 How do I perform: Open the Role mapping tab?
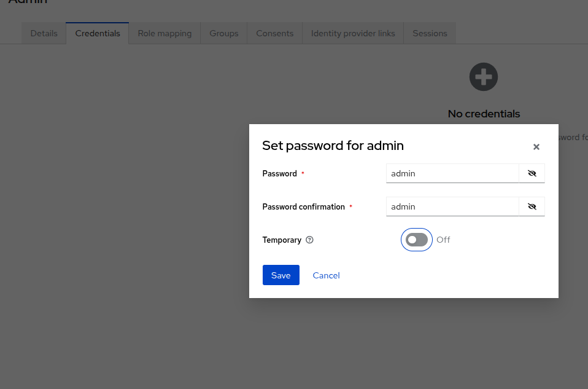[164, 33]
